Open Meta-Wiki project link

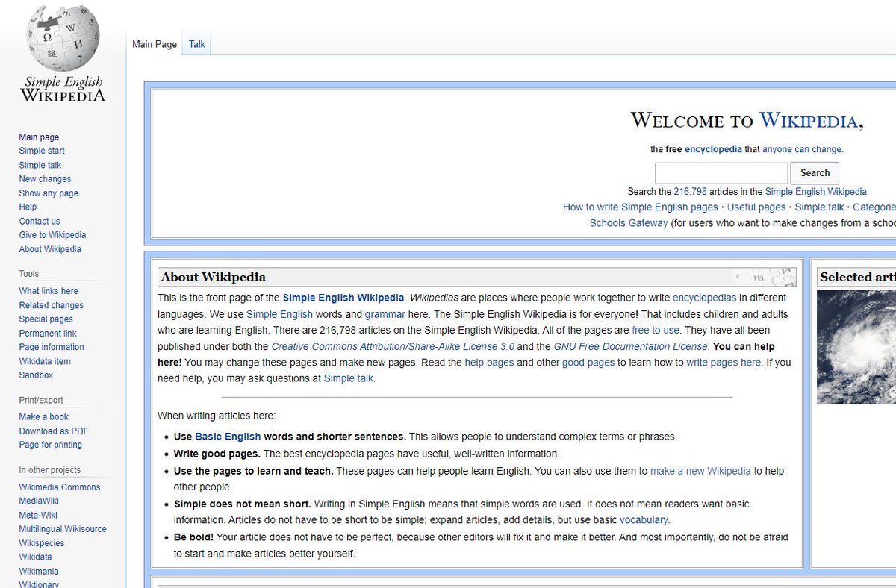38,515
